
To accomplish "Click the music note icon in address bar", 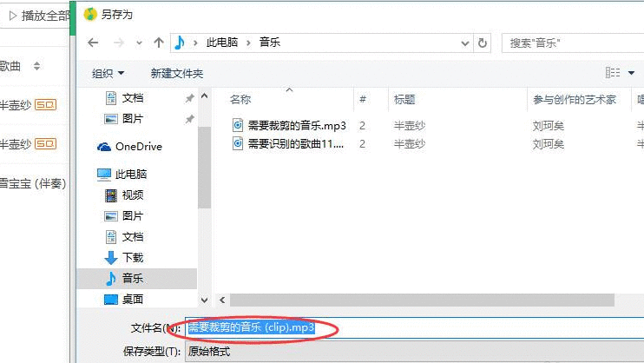I will (180, 43).
